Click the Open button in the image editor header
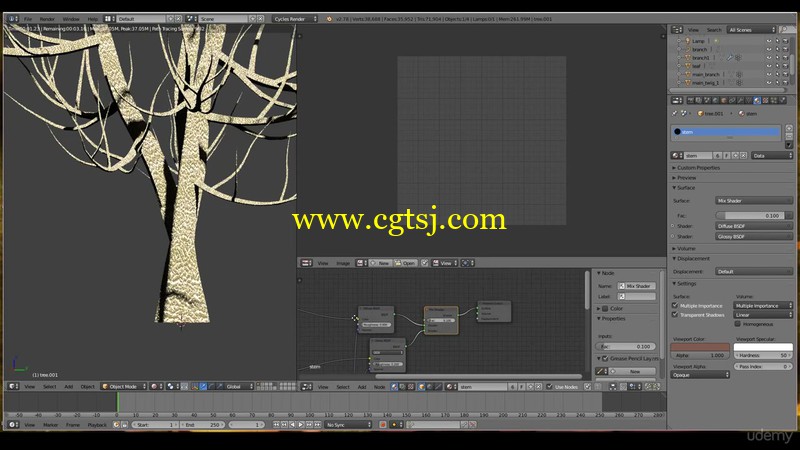The height and width of the screenshot is (450, 800). coord(405,263)
